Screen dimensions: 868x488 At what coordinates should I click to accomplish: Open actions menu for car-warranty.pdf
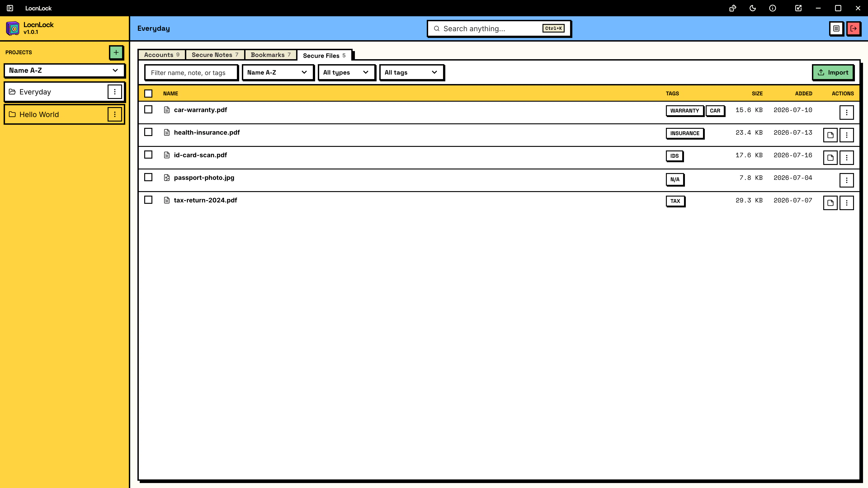point(847,113)
